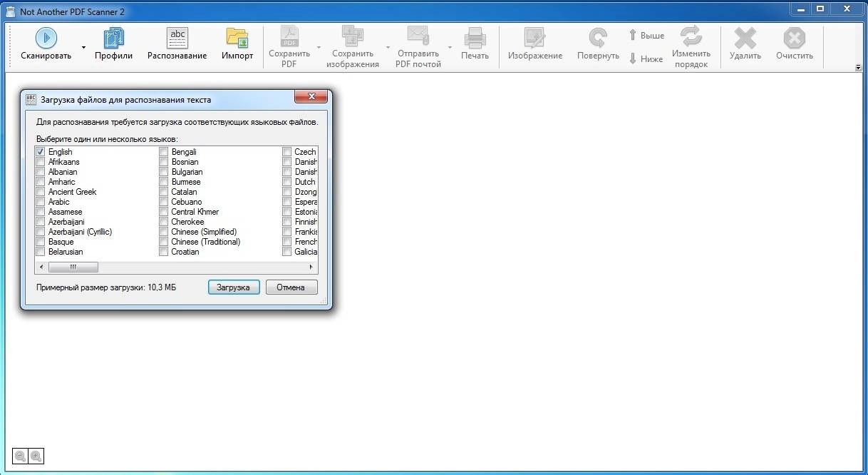
Task: Check the Albanian language checkbox
Action: click(x=40, y=172)
